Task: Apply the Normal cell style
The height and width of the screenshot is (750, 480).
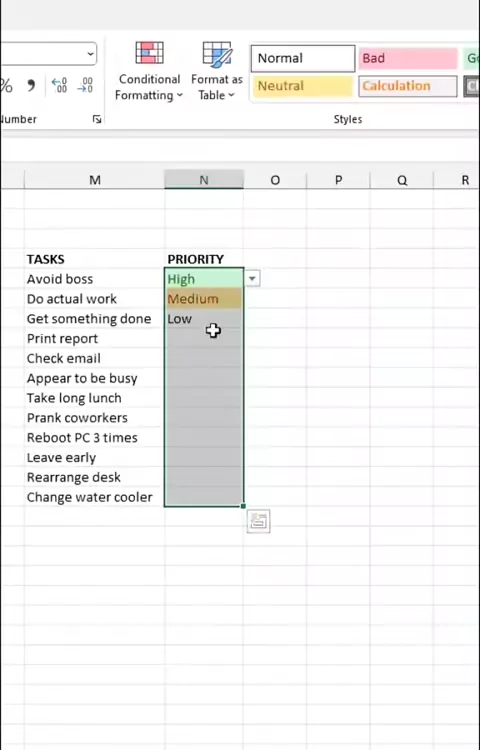Action: pos(303,58)
